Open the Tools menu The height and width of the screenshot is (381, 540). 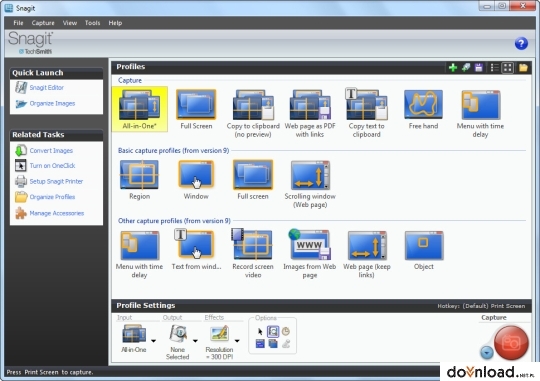click(92, 23)
